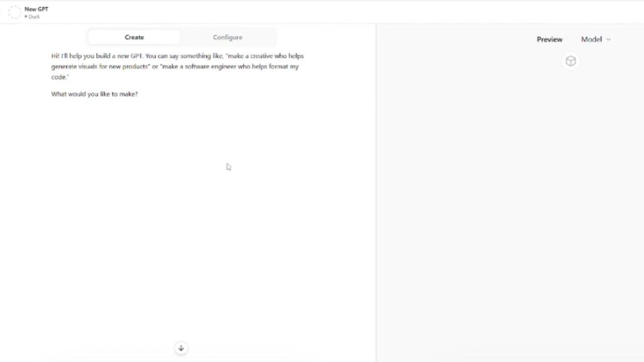Switch to the Configure tab
The height and width of the screenshot is (362, 644).
click(x=227, y=37)
